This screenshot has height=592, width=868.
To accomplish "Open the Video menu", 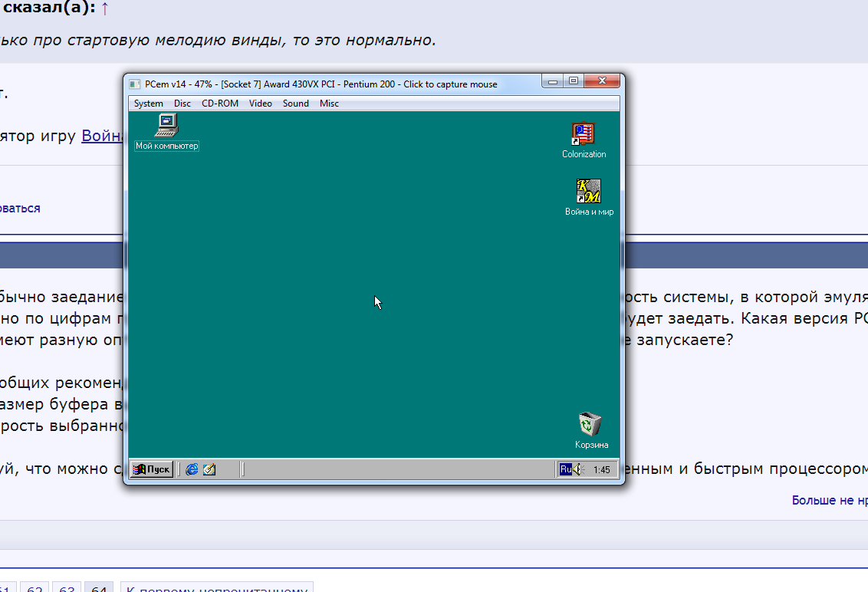I will (260, 103).
